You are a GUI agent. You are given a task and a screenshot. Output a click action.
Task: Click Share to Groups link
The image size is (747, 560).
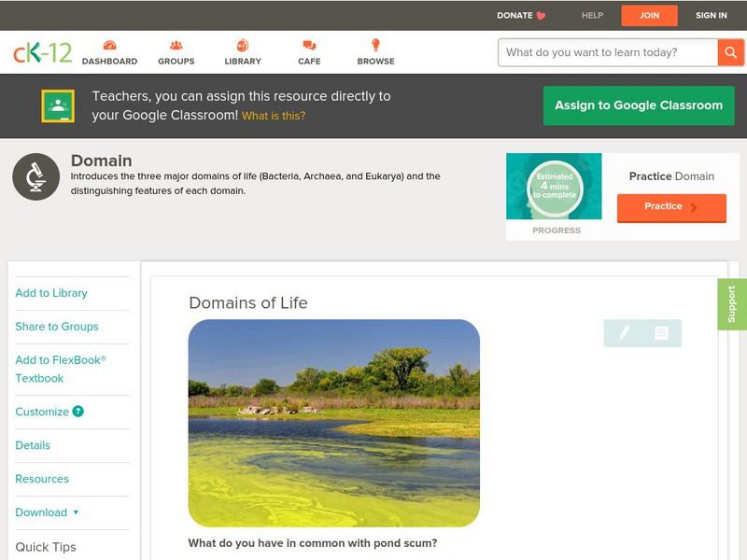pyautogui.click(x=57, y=326)
